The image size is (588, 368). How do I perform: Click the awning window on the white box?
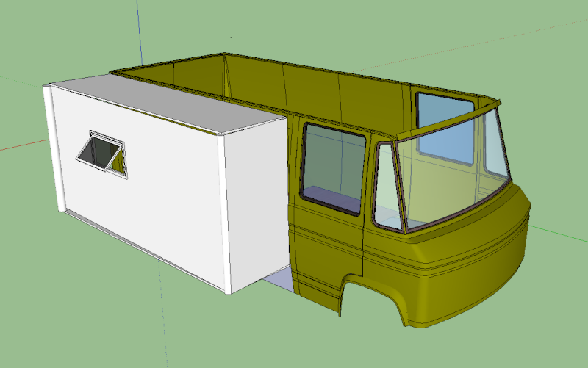[102, 154]
